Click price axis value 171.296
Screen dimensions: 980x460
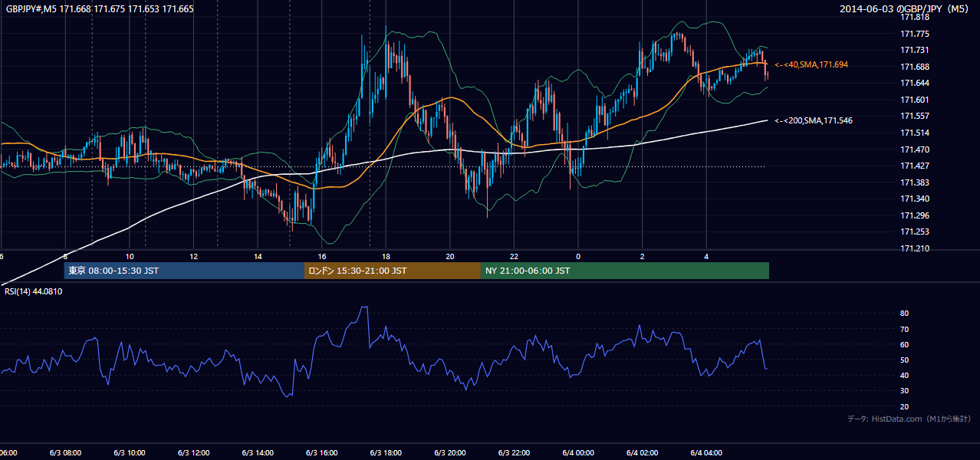(x=914, y=215)
